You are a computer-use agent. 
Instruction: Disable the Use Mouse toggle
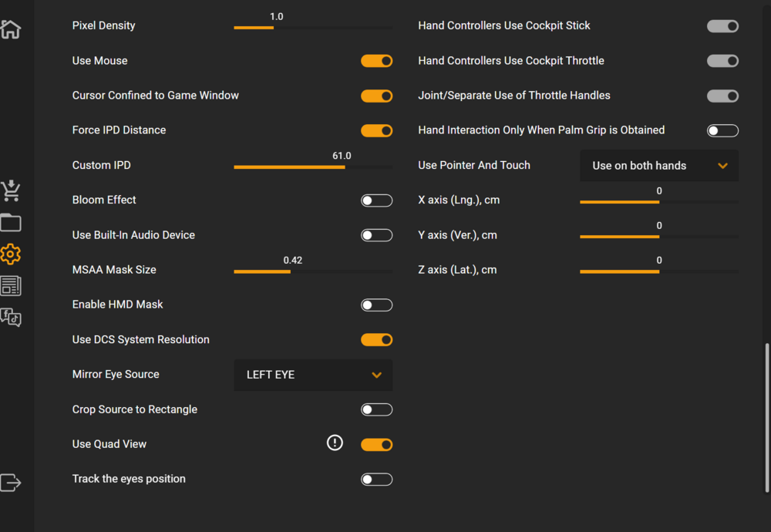point(376,61)
